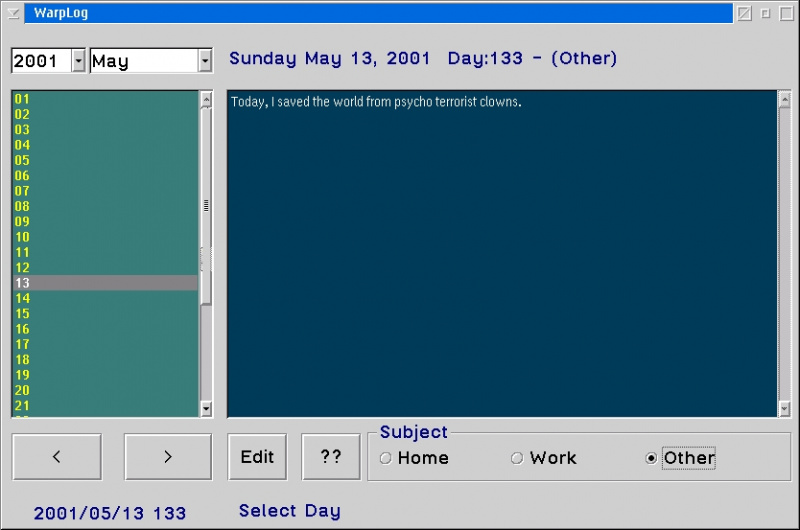Select day 03 in the list

pos(105,130)
